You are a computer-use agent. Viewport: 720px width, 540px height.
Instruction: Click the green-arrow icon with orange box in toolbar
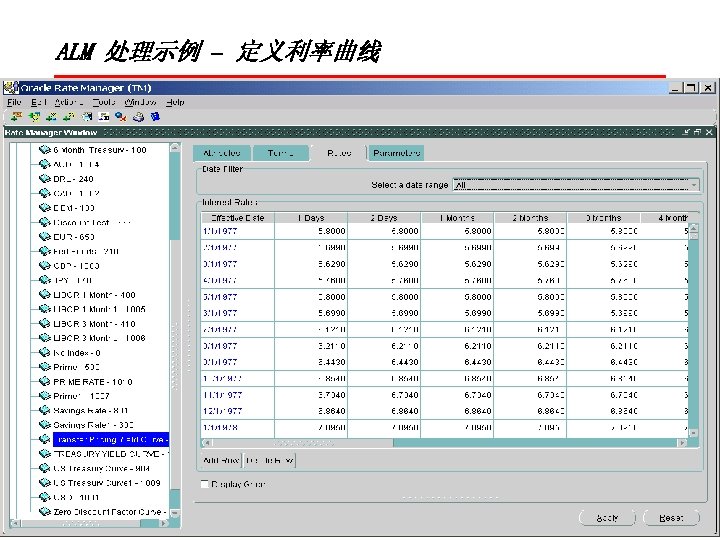(x=17, y=117)
